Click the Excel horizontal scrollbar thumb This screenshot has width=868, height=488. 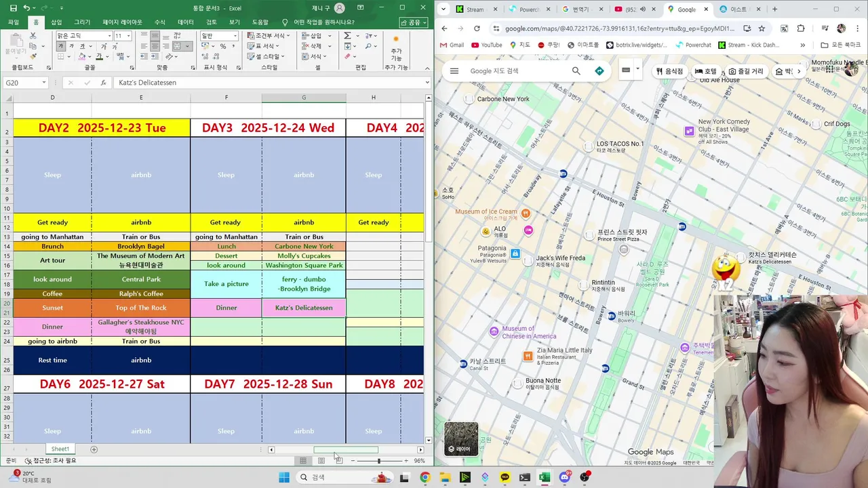[x=346, y=449]
